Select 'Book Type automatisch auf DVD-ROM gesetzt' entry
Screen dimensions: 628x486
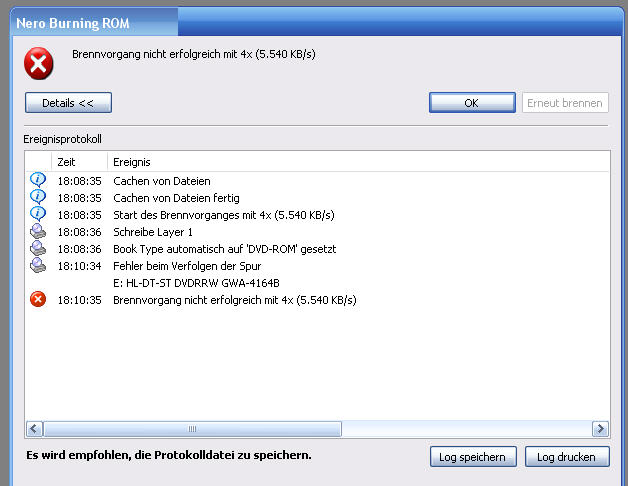point(225,249)
